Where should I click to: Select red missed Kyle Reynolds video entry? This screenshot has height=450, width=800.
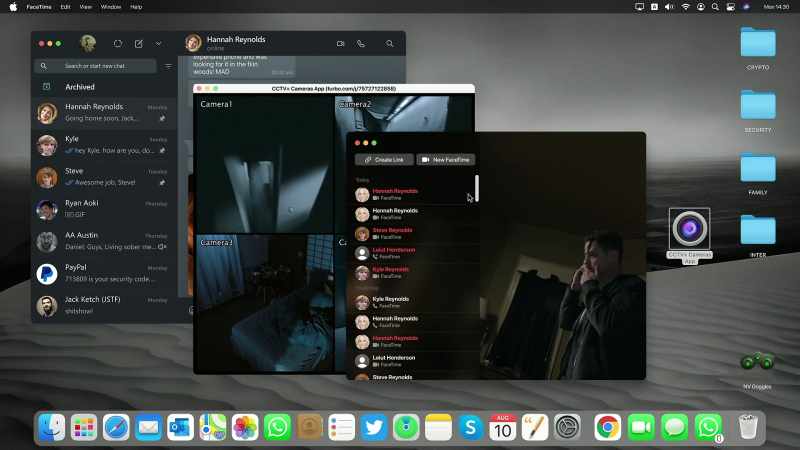[412, 272]
